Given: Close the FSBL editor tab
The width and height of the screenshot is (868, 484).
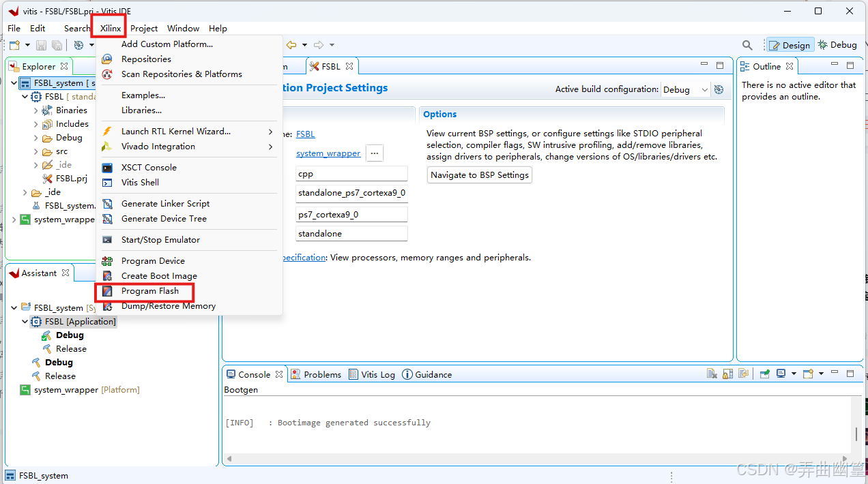Looking at the screenshot, I should (349, 66).
